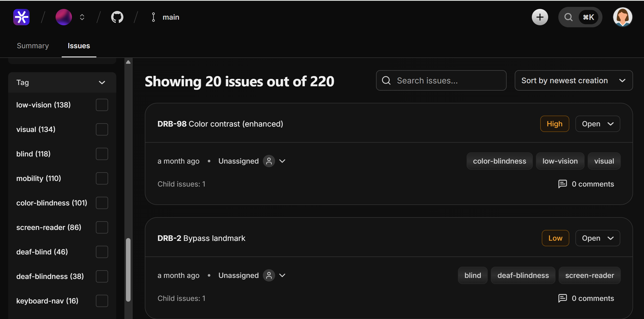The image size is (644, 319).
Task: Open the Sort by newest creation dropdown
Action: 573,80
